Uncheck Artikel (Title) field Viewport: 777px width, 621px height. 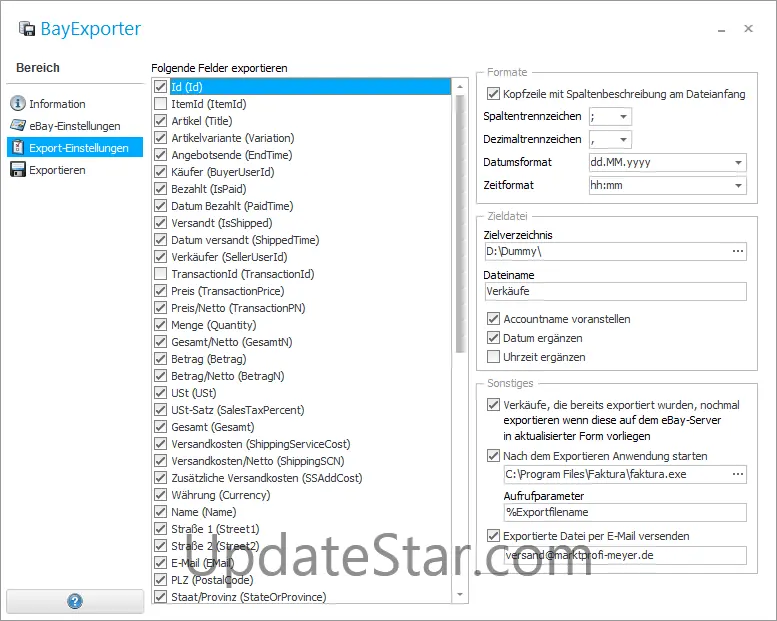click(160, 120)
